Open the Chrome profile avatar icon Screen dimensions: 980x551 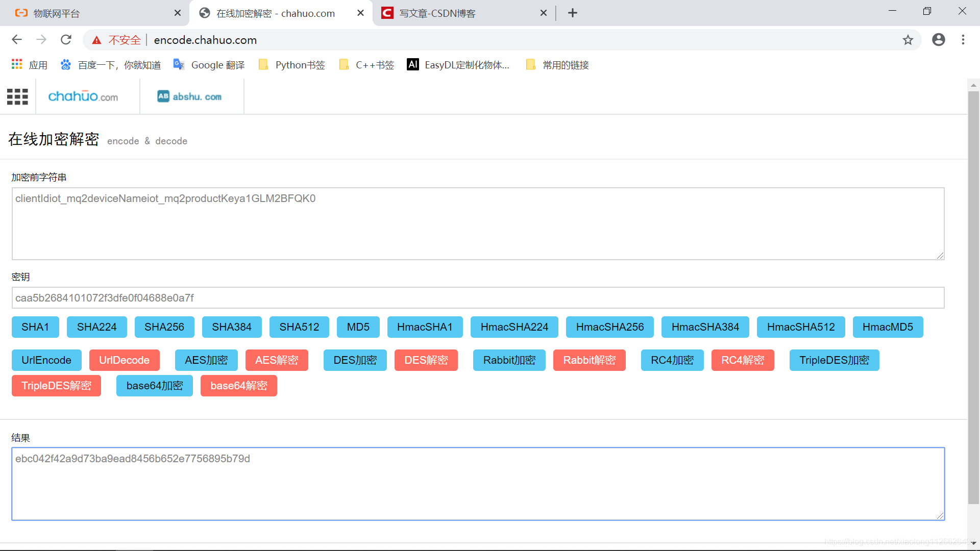coord(938,40)
